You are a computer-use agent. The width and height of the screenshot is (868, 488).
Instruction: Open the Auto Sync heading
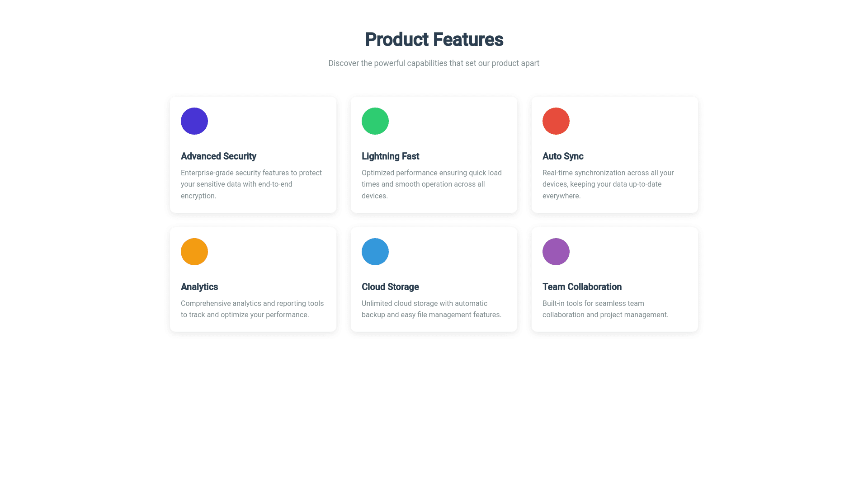click(563, 156)
